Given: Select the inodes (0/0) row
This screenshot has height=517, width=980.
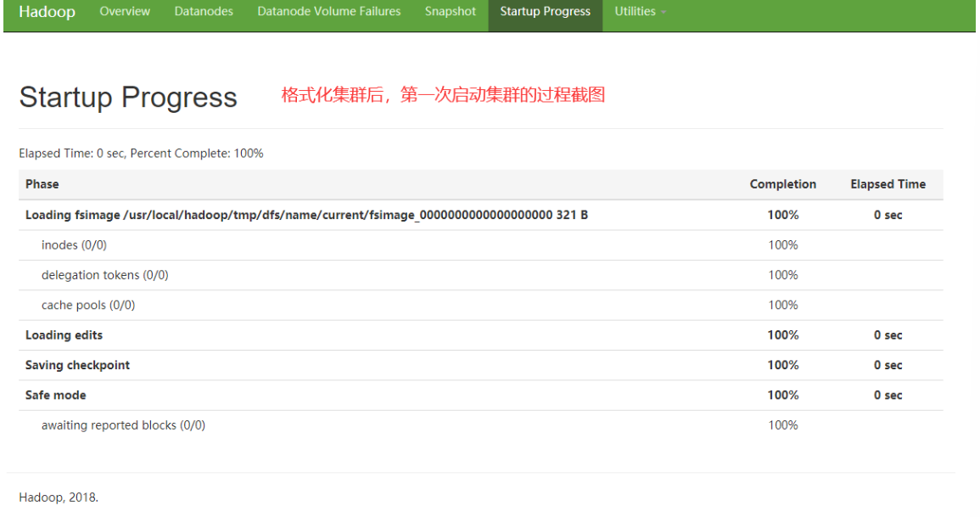Looking at the screenshot, I should 74,245.
